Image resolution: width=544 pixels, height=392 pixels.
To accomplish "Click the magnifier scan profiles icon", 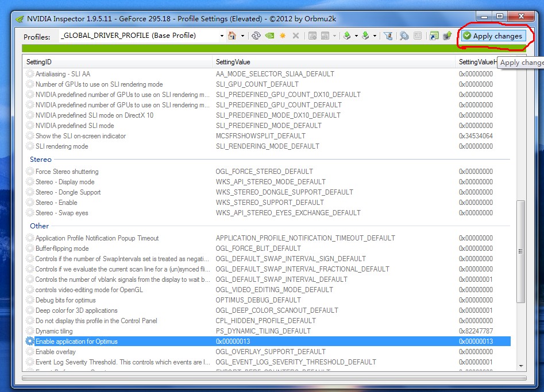I will (404, 36).
